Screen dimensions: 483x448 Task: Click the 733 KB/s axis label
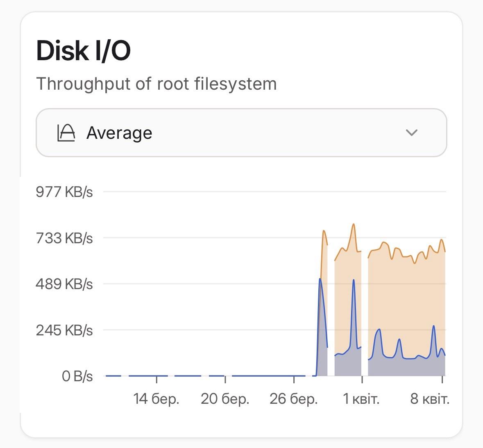click(64, 238)
